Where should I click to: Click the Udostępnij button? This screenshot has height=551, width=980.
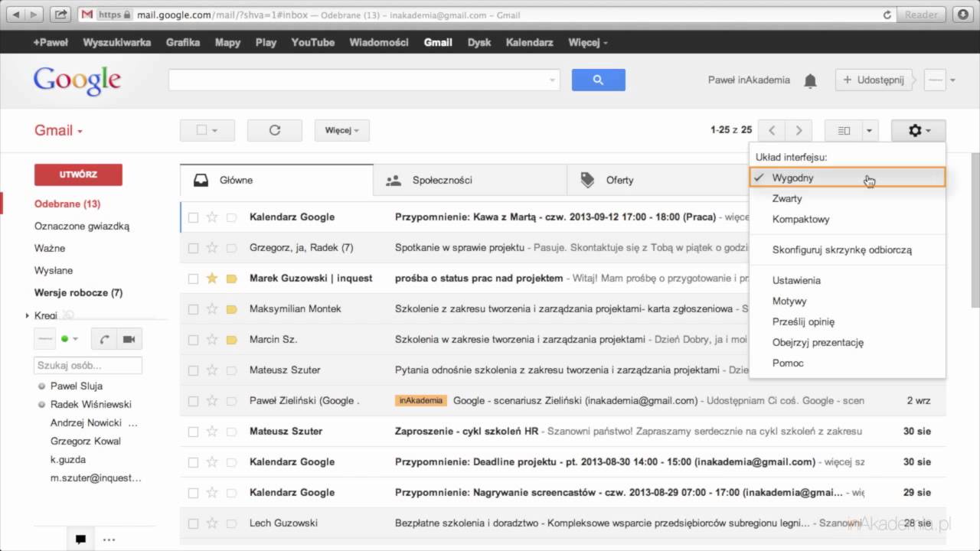(874, 80)
